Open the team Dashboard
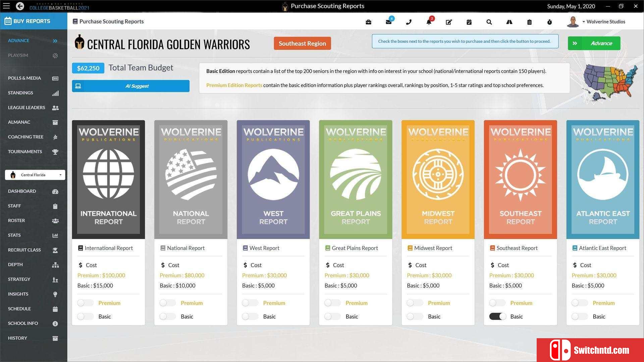The height and width of the screenshot is (362, 644). pos(34,191)
